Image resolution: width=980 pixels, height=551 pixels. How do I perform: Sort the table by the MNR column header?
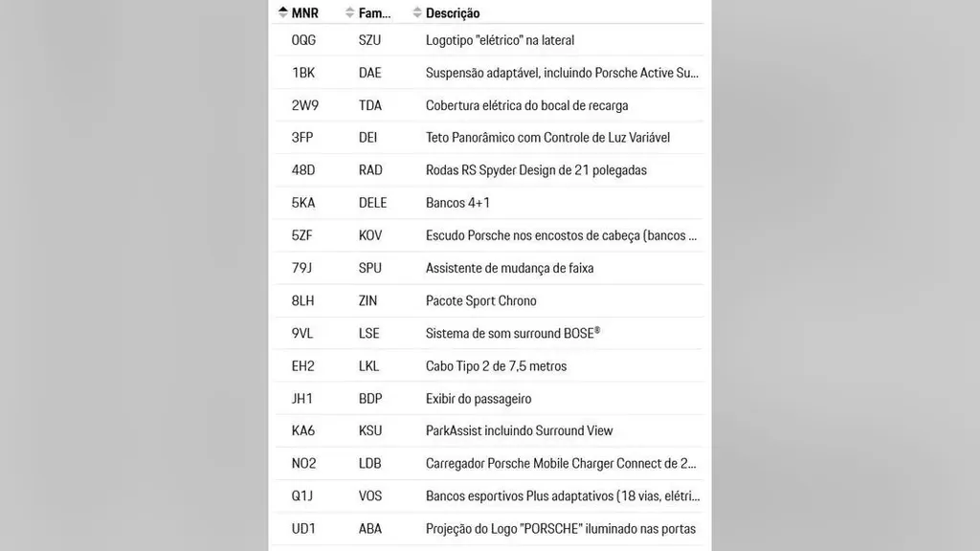click(x=302, y=12)
